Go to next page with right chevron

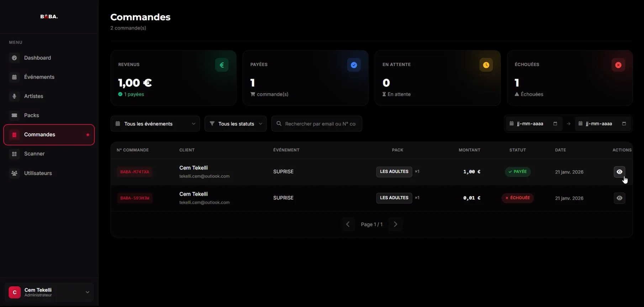(395, 224)
